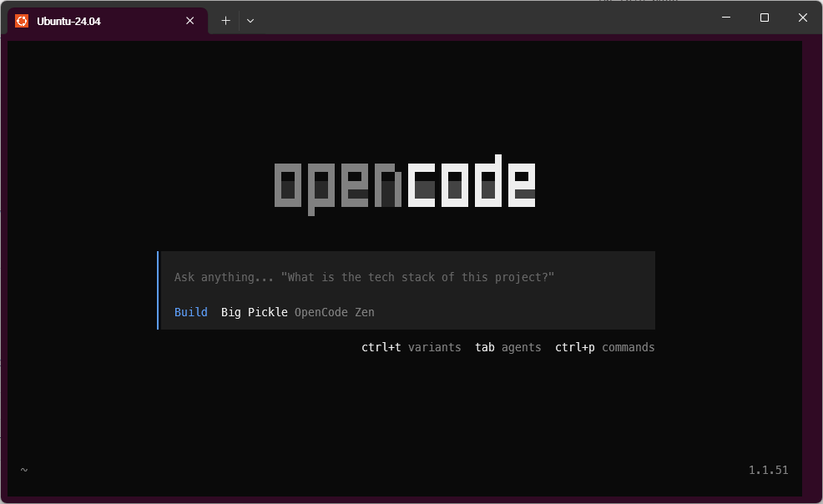Click the Build agent label
The height and width of the screenshot is (504, 823).
point(191,312)
